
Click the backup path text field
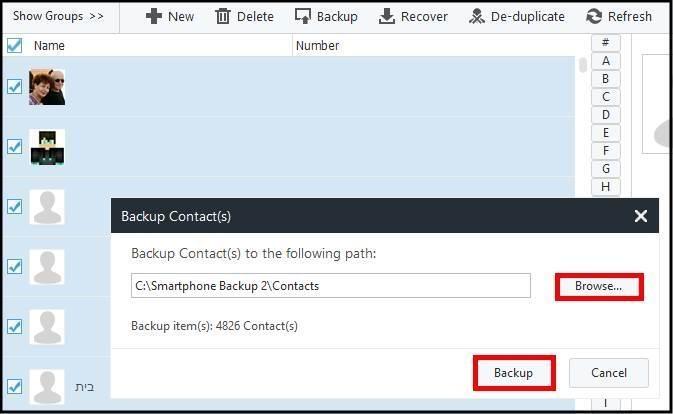coord(330,286)
